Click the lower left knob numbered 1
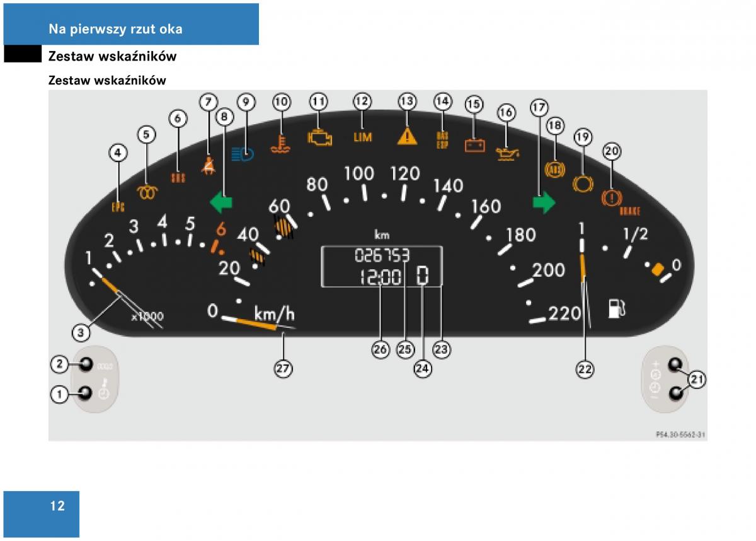Image resolution: width=756 pixels, height=541 pixels. pyautogui.click(x=84, y=395)
